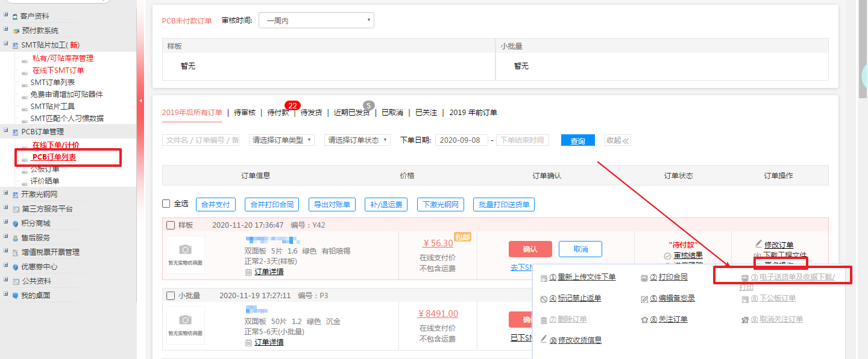Click the 合并支付 button
The height and width of the screenshot is (359, 868).
(215, 205)
